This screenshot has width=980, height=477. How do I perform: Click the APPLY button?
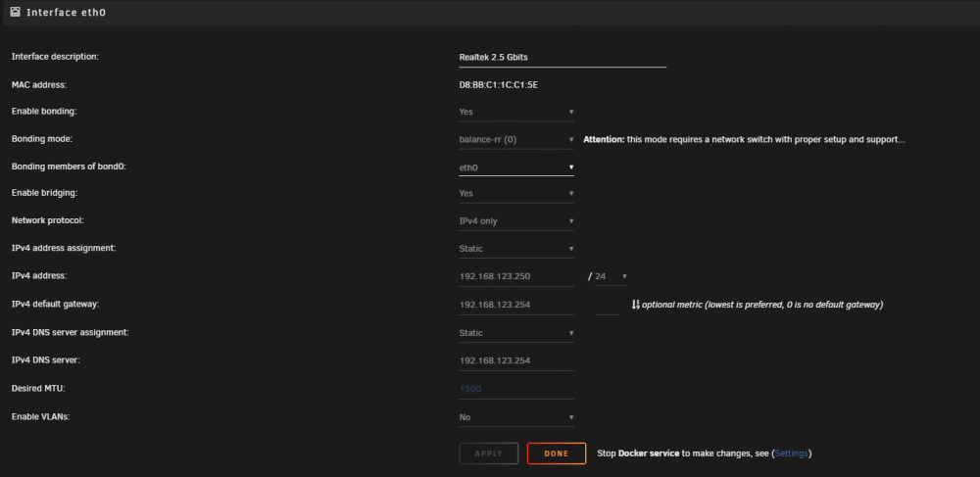pos(489,453)
